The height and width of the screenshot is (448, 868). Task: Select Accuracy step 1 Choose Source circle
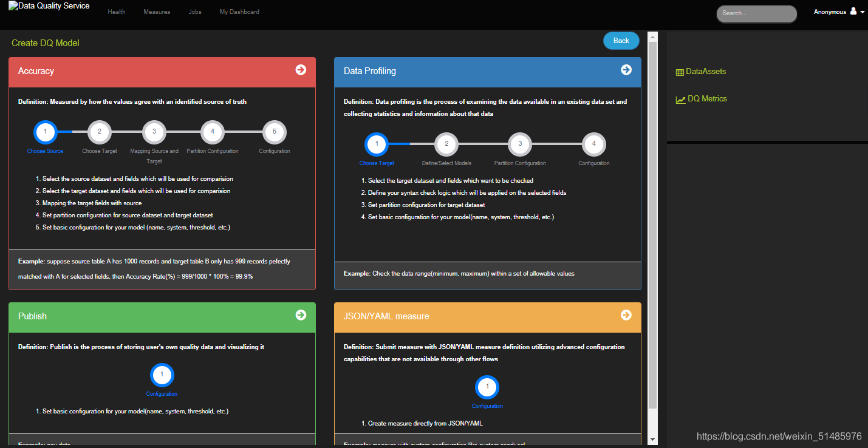pyautogui.click(x=46, y=131)
